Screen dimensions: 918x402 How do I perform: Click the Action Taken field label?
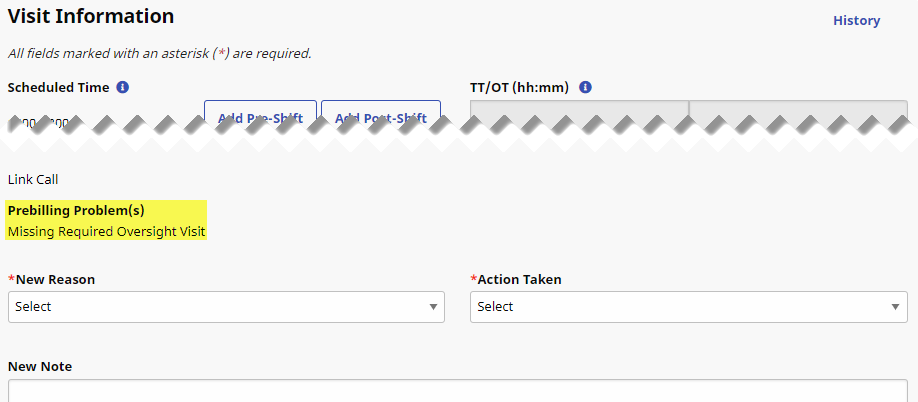tap(519, 279)
